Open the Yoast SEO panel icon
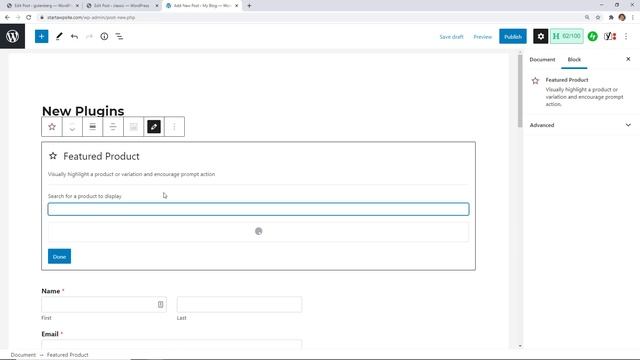This screenshot has width=640, height=360. [610, 36]
